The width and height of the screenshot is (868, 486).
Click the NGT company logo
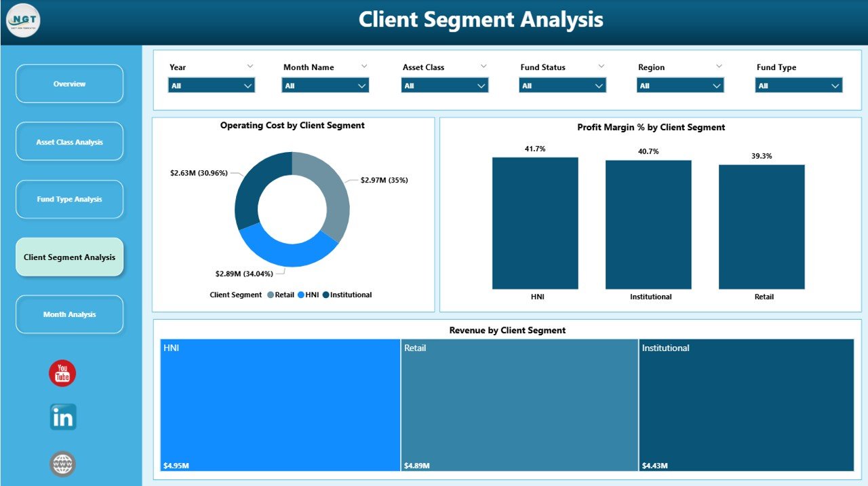[23, 20]
